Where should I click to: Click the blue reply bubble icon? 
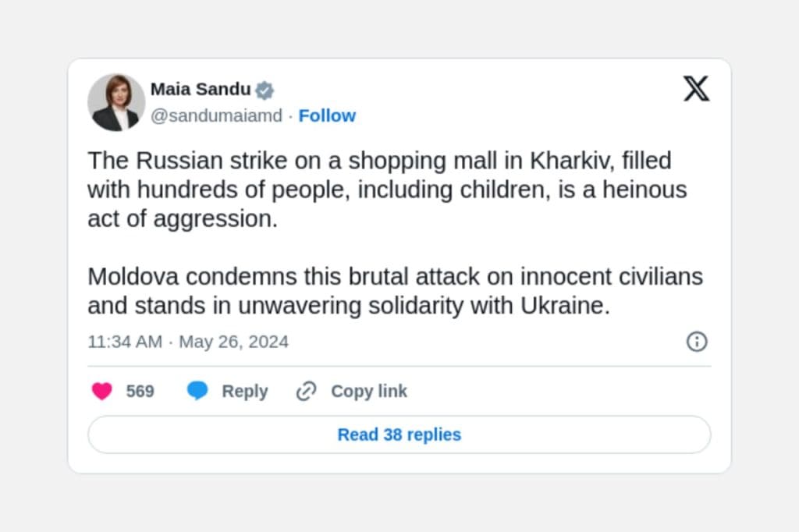click(197, 391)
